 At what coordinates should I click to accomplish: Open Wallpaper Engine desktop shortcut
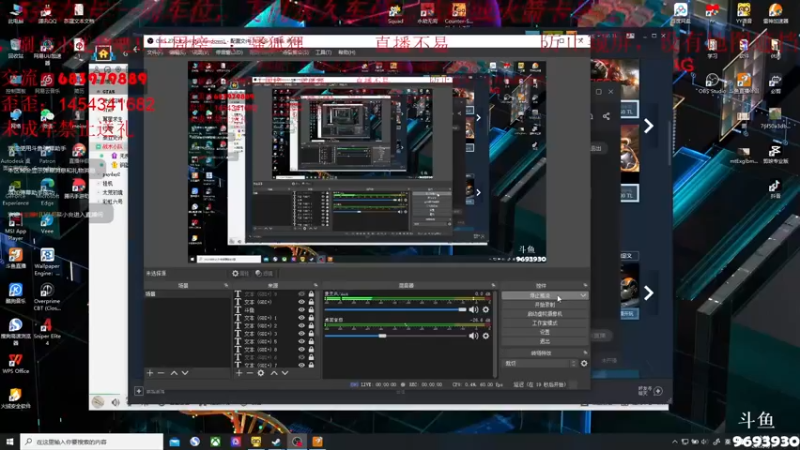(x=47, y=262)
